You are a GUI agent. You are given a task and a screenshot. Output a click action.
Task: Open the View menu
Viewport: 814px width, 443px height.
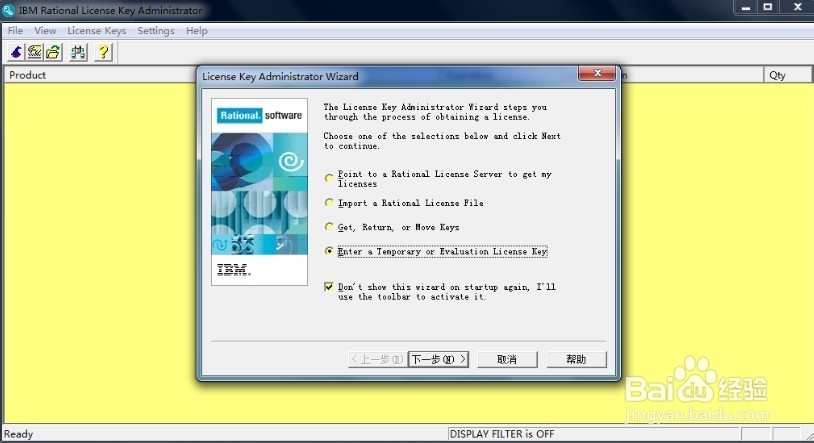(45, 31)
